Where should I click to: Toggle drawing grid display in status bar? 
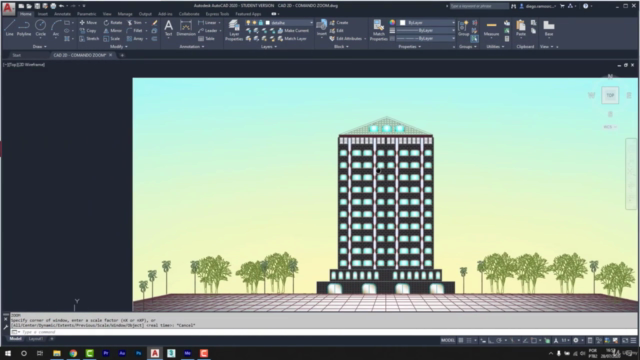coord(461,340)
